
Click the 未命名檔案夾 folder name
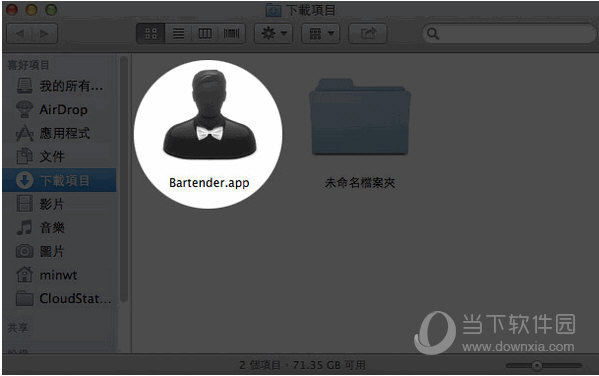coord(360,183)
